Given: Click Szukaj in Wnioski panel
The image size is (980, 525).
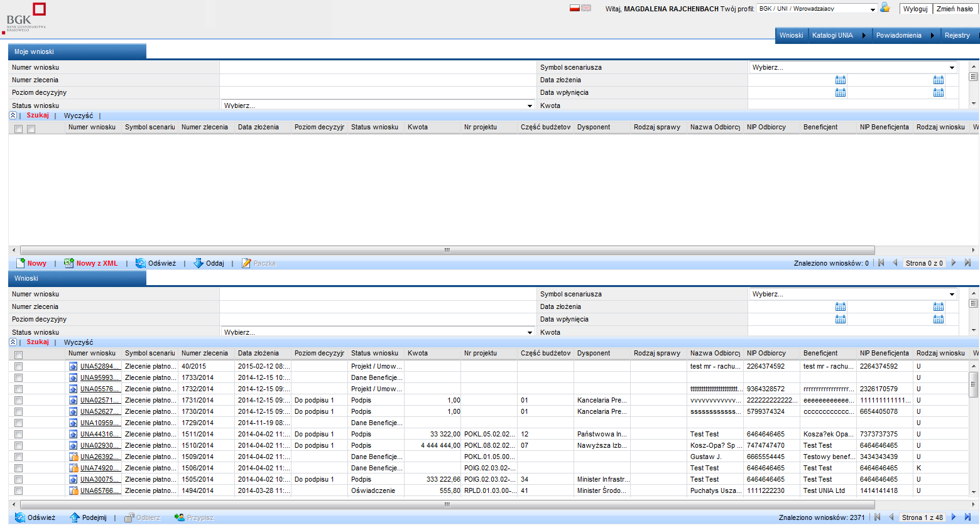Looking at the screenshot, I should pyautogui.click(x=38, y=342).
